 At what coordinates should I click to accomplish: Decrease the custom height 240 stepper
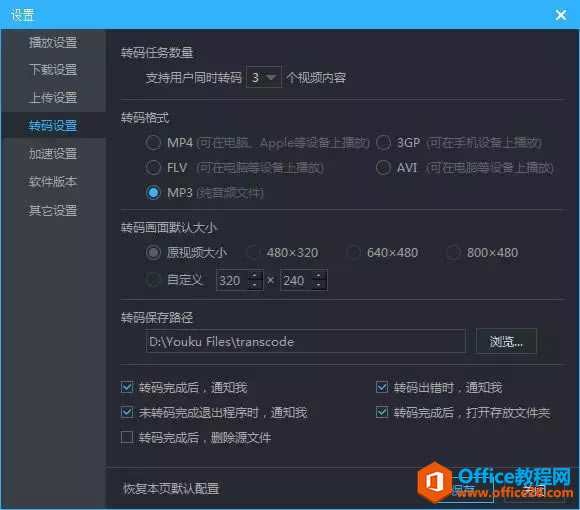pyautogui.click(x=318, y=285)
